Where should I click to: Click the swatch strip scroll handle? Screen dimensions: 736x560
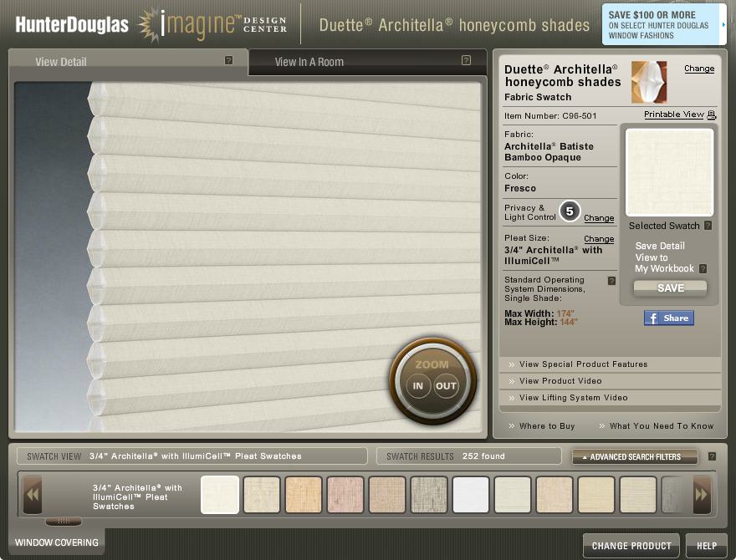(x=64, y=521)
